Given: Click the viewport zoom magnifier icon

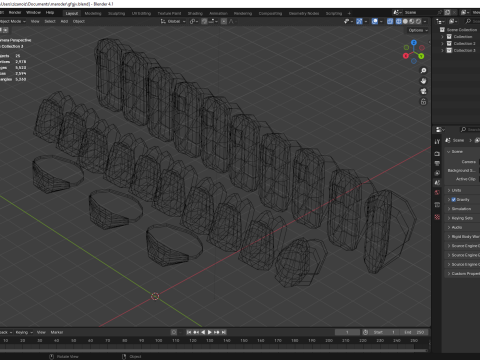Looking at the screenshot, I should coord(423,71).
